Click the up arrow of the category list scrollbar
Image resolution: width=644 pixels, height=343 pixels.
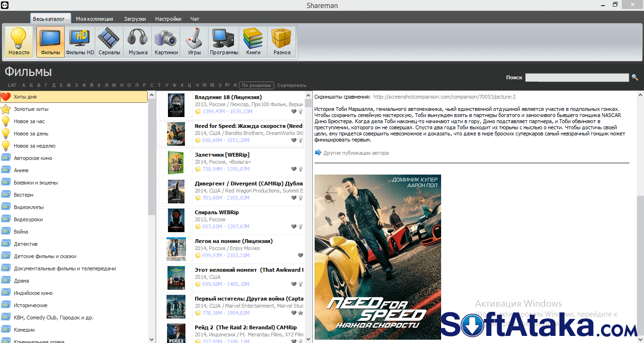pyautogui.click(x=151, y=95)
